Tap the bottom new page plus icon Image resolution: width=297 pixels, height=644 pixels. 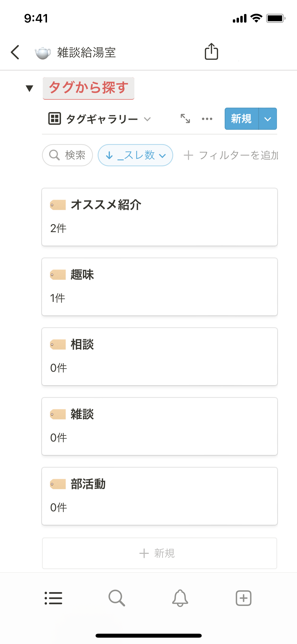pyautogui.click(x=243, y=598)
